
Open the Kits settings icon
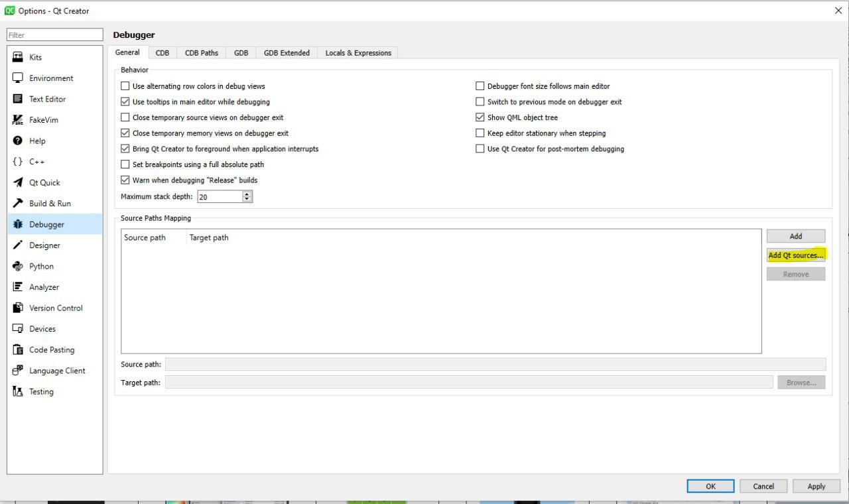pos(18,57)
